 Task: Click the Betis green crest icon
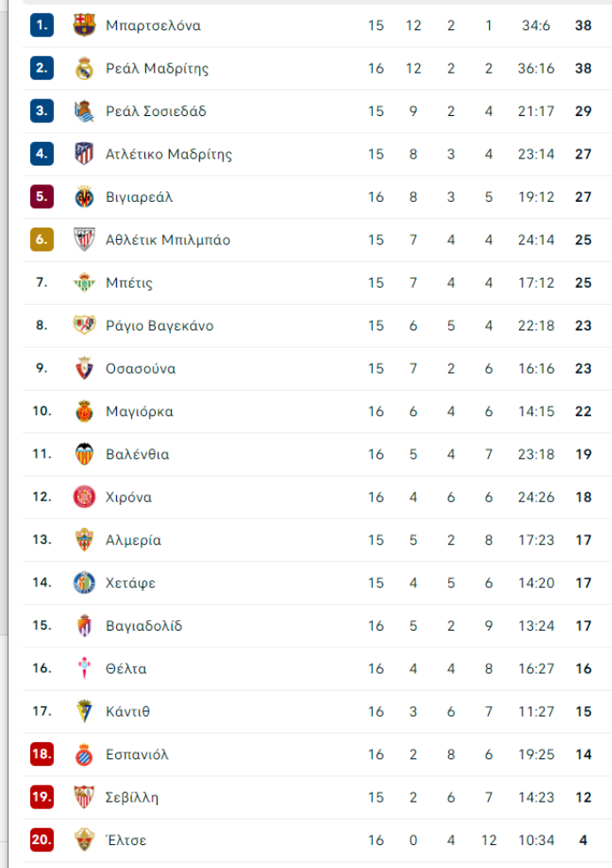point(84,283)
